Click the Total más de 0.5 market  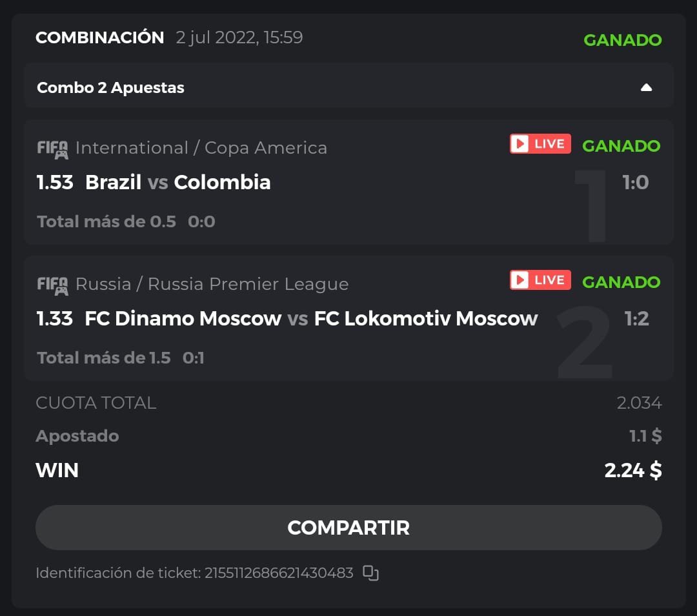(106, 222)
